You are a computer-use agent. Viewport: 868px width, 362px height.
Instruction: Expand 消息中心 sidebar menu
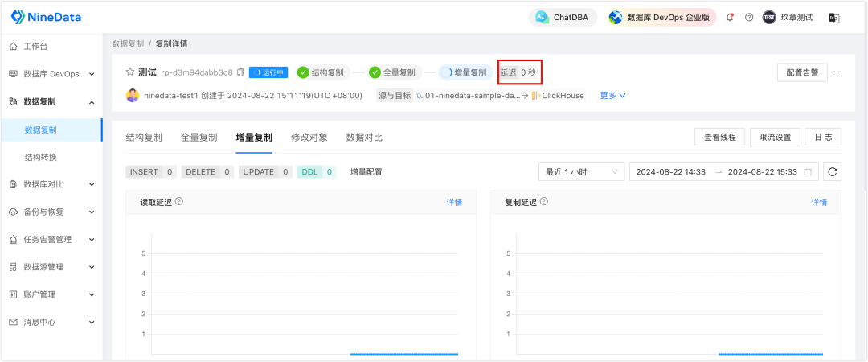click(x=51, y=322)
